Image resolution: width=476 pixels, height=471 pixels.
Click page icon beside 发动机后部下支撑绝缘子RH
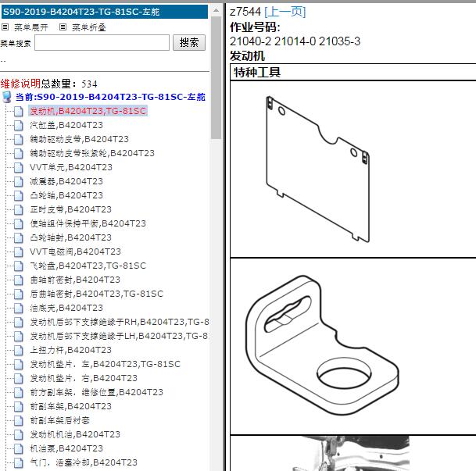click(x=19, y=322)
